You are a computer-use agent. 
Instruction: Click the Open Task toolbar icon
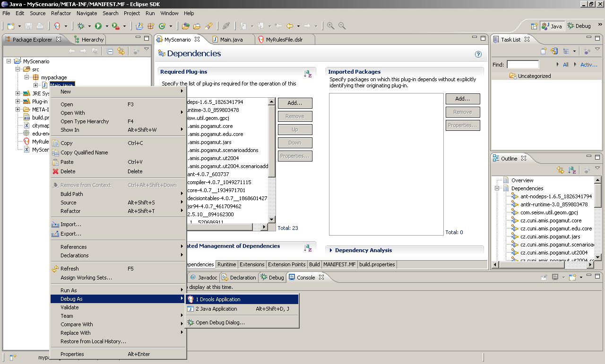coord(197,26)
